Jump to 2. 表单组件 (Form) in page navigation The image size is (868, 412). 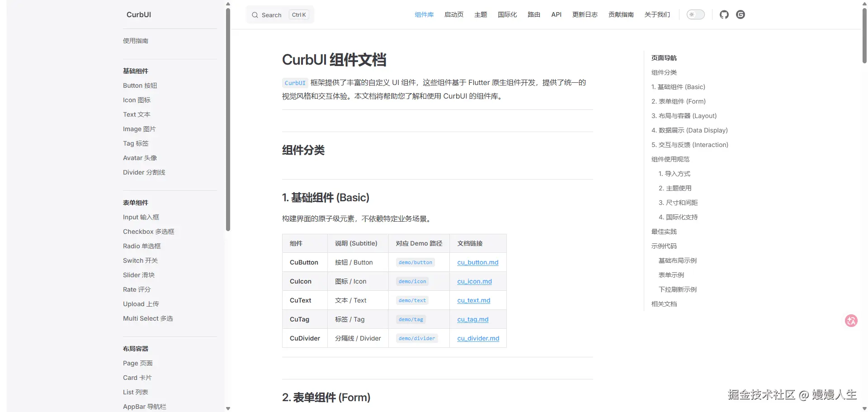click(x=679, y=101)
